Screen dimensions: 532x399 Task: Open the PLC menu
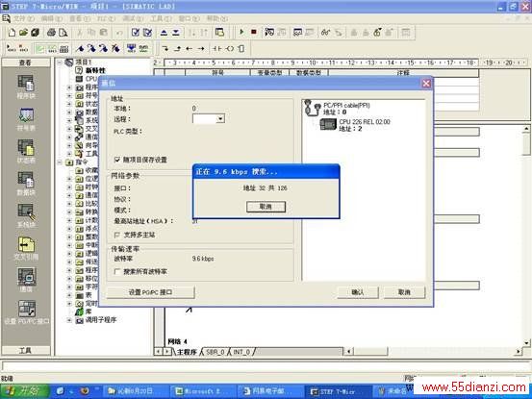point(106,18)
